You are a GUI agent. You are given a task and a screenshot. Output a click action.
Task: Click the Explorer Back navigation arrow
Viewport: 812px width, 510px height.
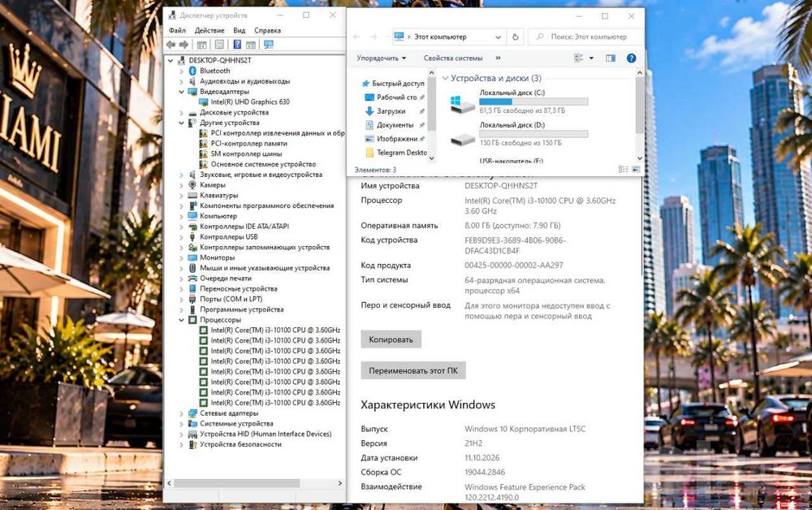point(356,37)
